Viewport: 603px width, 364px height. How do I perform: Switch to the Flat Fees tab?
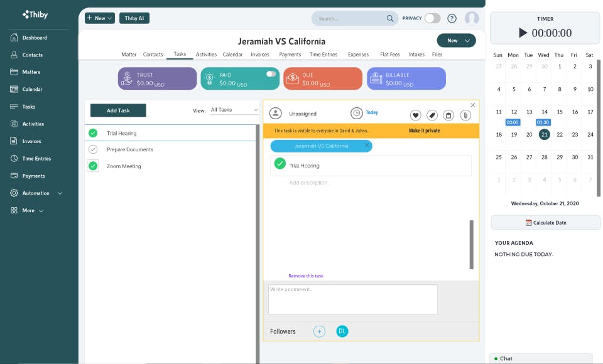click(x=390, y=55)
